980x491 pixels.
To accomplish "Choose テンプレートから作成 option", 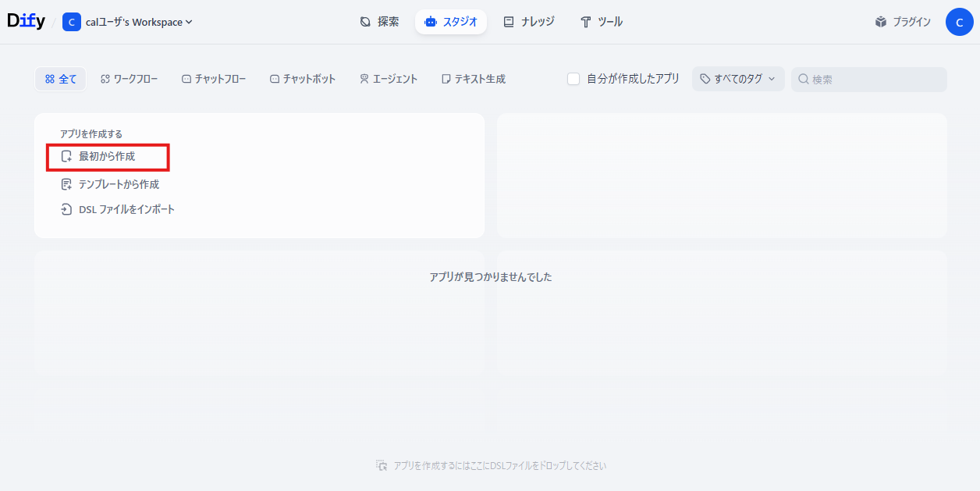I will (x=116, y=183).
